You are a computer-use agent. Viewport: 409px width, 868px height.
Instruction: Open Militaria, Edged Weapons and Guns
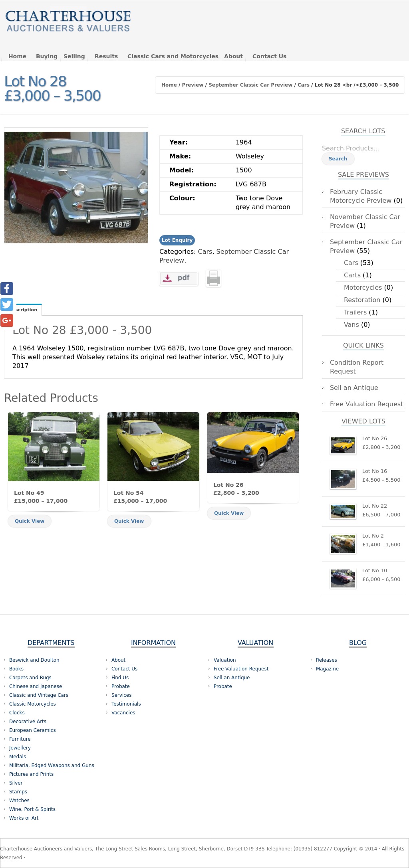click(x=52, y=765)
